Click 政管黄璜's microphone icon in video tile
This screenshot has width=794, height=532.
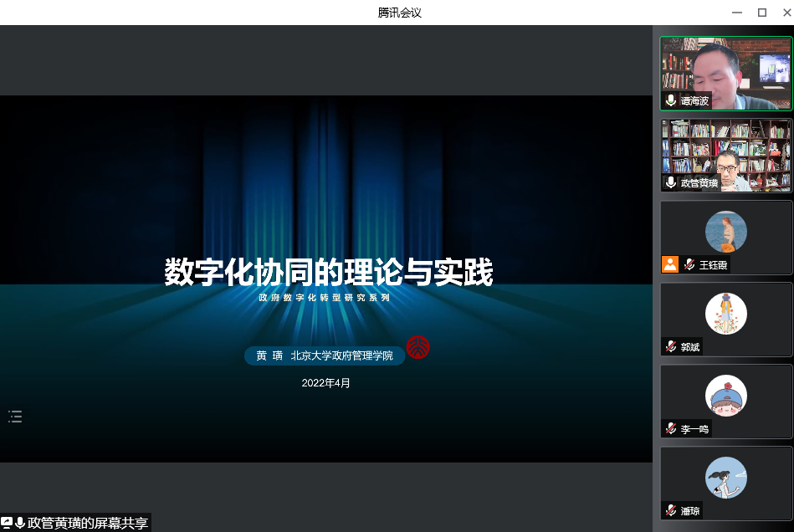[x=671, y=182]
